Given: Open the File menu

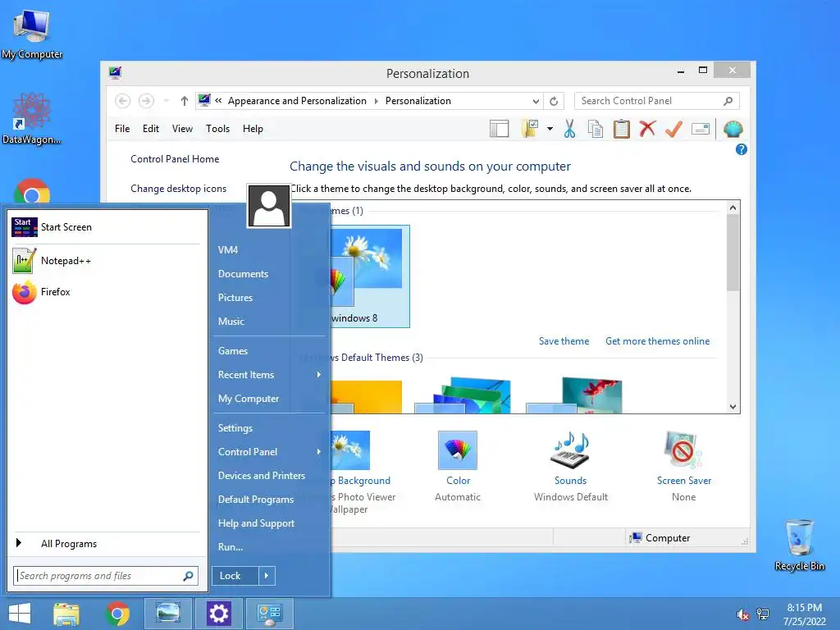Looking at the screenshot, I should pos(122,129).
